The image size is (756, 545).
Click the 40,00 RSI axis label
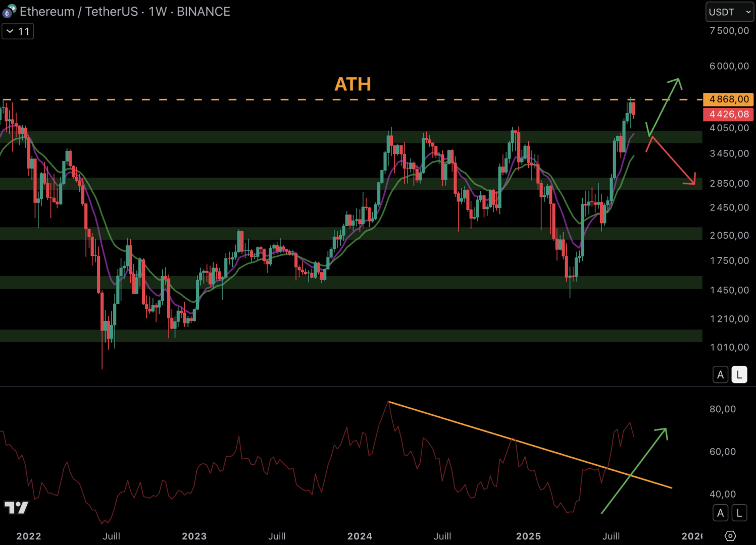[723, 495]
